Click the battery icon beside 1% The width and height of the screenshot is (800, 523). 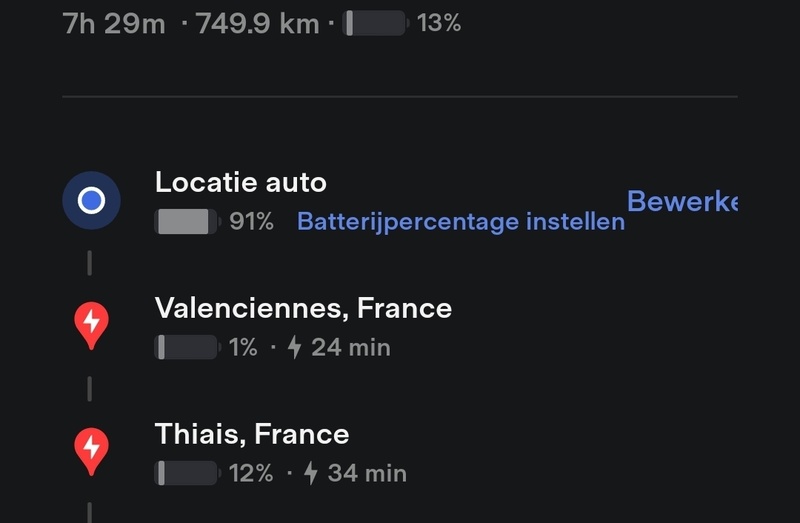coord(187,347)
